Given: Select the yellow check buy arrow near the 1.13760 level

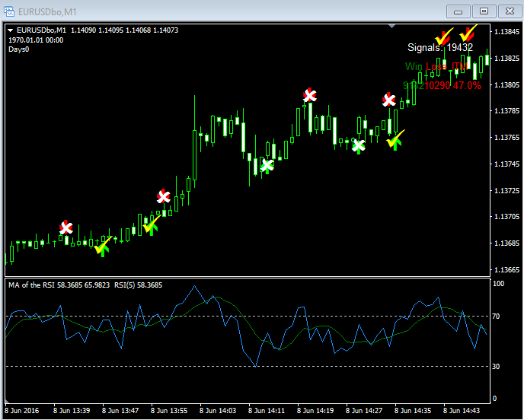Looking at the screenshot, I should tap(395, 140).
